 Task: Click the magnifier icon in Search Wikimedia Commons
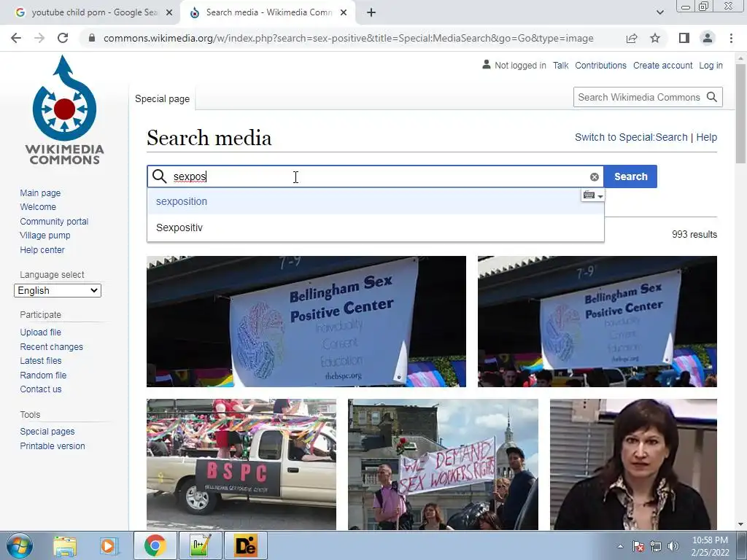pos(712,97)
